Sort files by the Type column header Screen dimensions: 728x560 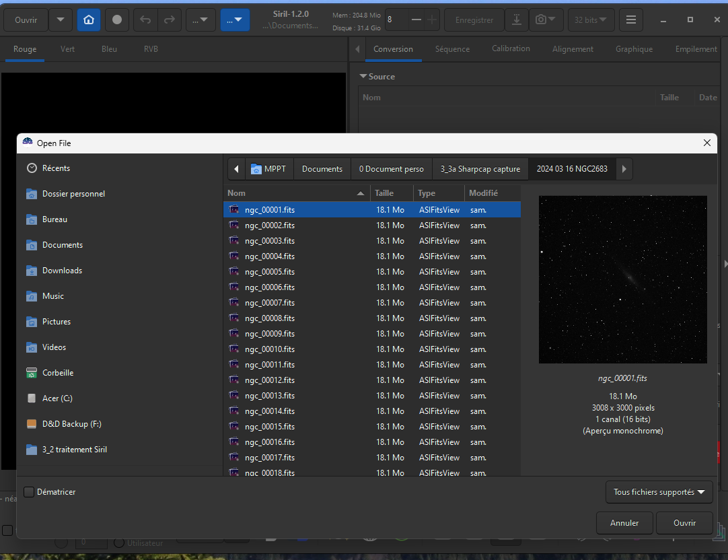(x=439, y=193)
